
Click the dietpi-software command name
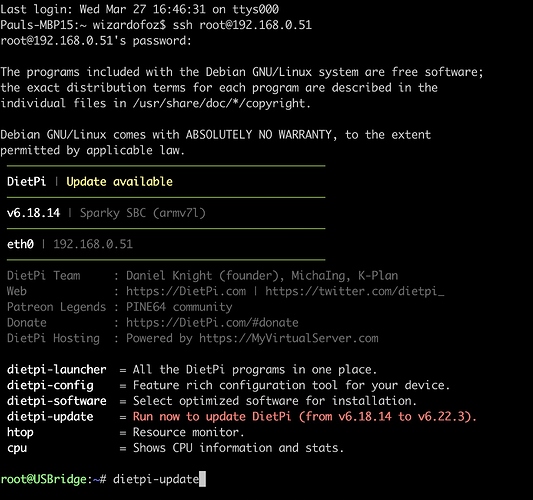pos(57,401)
